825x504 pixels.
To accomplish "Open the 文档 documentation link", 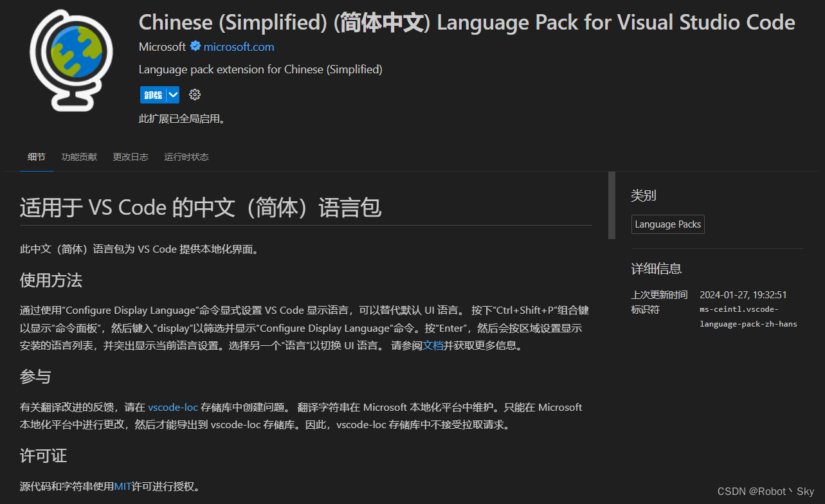I will 433,346.
